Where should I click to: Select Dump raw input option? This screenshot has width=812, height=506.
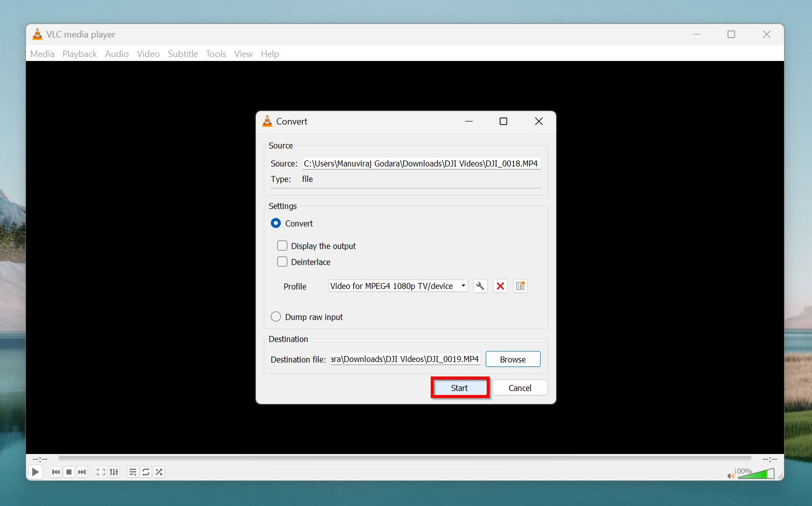[x=276, y=316]
